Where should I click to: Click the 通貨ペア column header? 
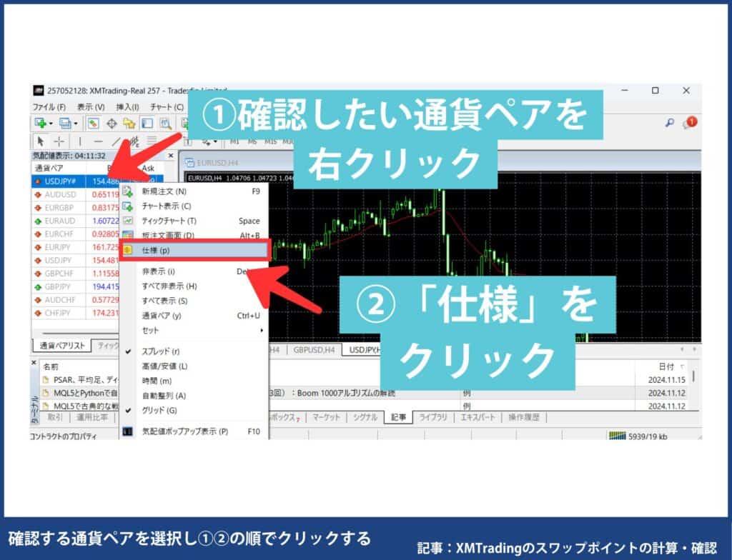pyautogui.click(x=49, y=168)
